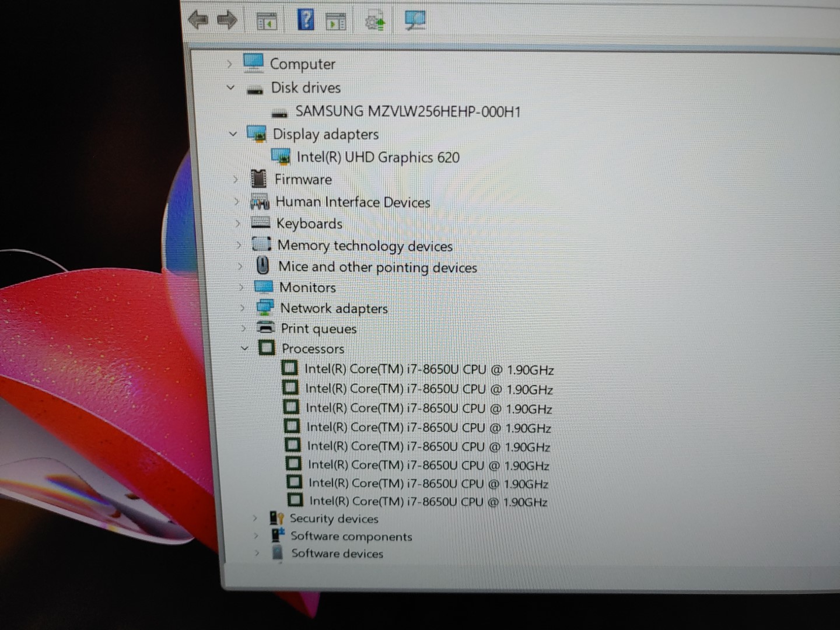Expand Mice and other pointing devices

(x=240, y=267)
